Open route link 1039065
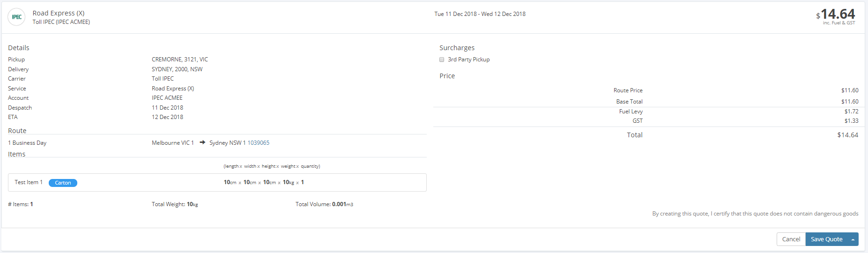This screenshot has width=868, height=253. [258, 143]
